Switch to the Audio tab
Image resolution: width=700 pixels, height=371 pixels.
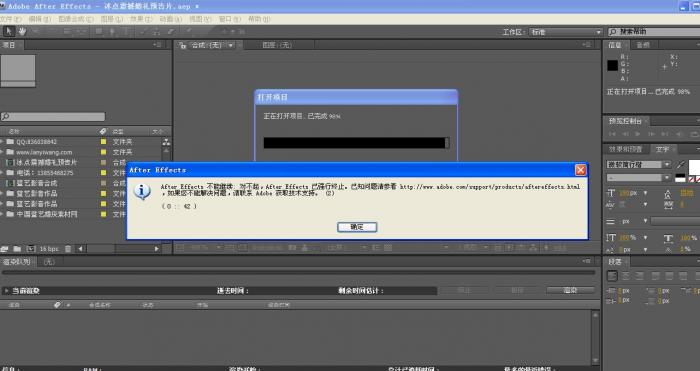click(643, 45)
